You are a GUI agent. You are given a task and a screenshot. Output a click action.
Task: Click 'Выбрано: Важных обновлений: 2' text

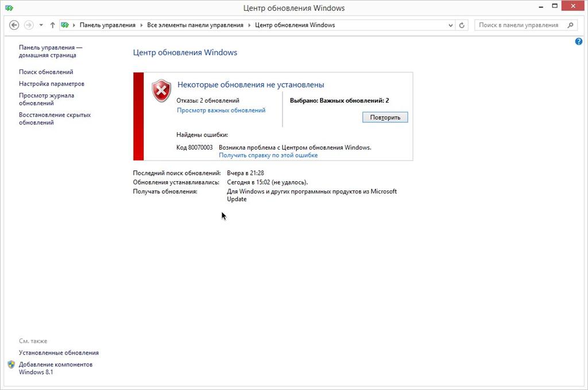[x=339, y=100]
